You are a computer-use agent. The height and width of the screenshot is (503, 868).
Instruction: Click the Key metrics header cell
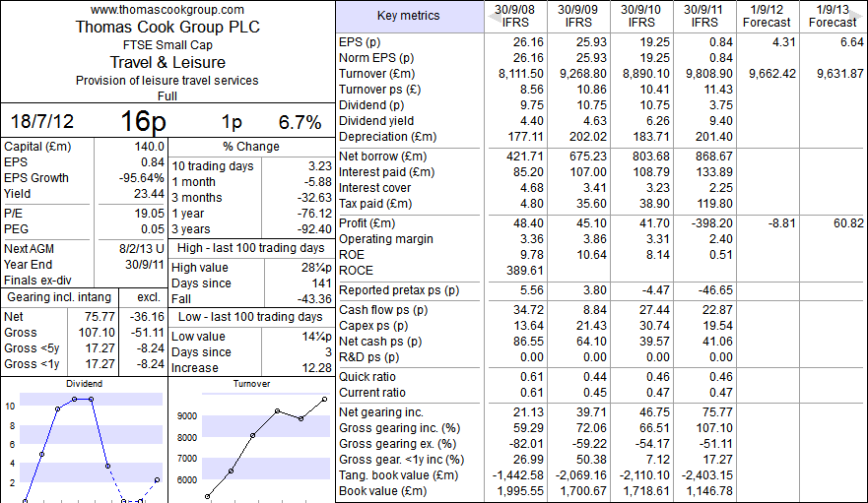click(x=409, y=16)
